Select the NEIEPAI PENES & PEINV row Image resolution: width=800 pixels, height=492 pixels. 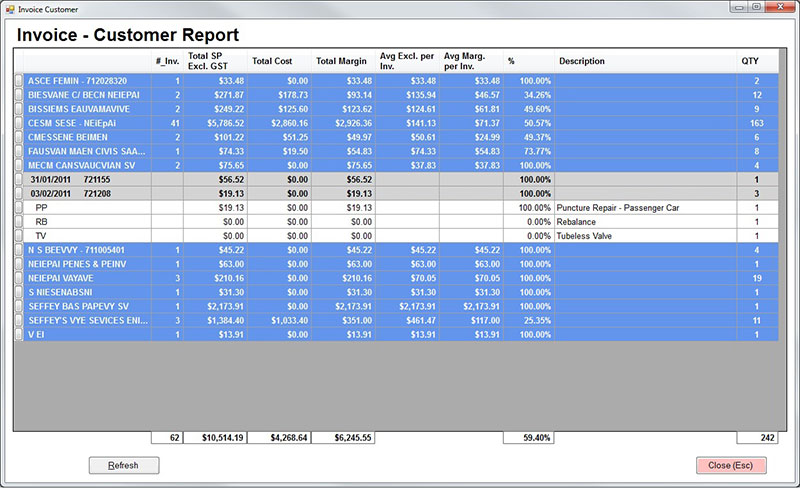(x=396, y=264)
